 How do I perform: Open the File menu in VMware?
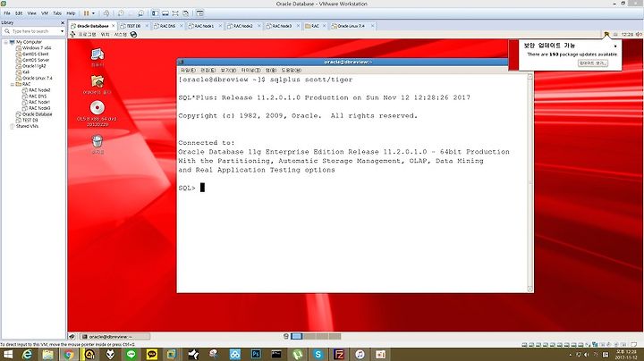(7, 13)
